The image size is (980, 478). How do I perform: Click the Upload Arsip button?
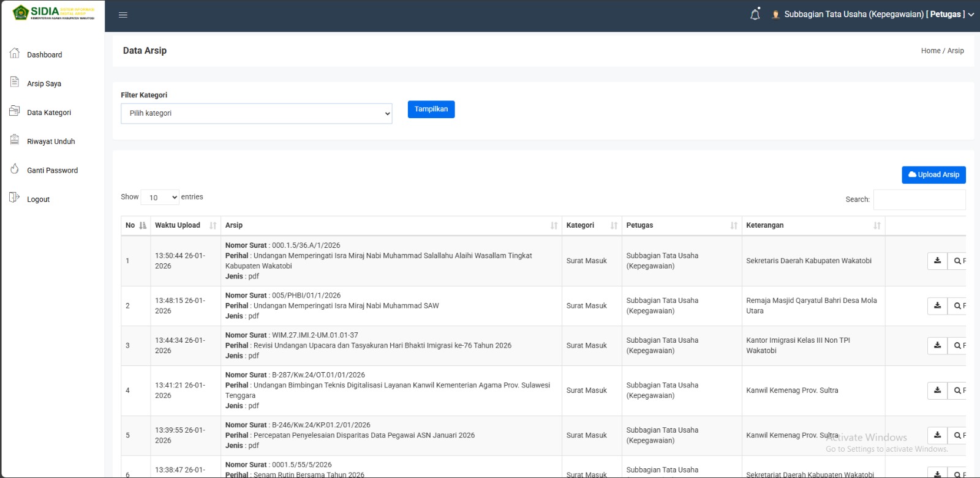tap(933, 175)
